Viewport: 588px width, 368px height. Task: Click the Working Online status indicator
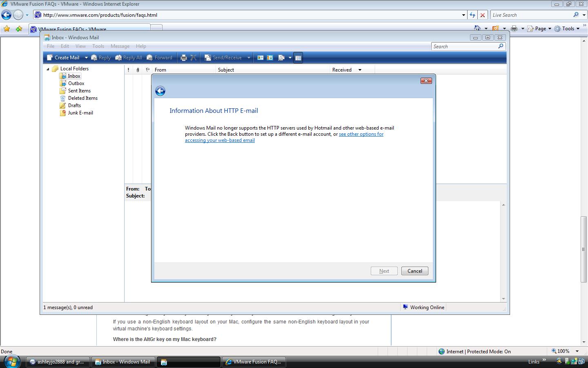423,307
